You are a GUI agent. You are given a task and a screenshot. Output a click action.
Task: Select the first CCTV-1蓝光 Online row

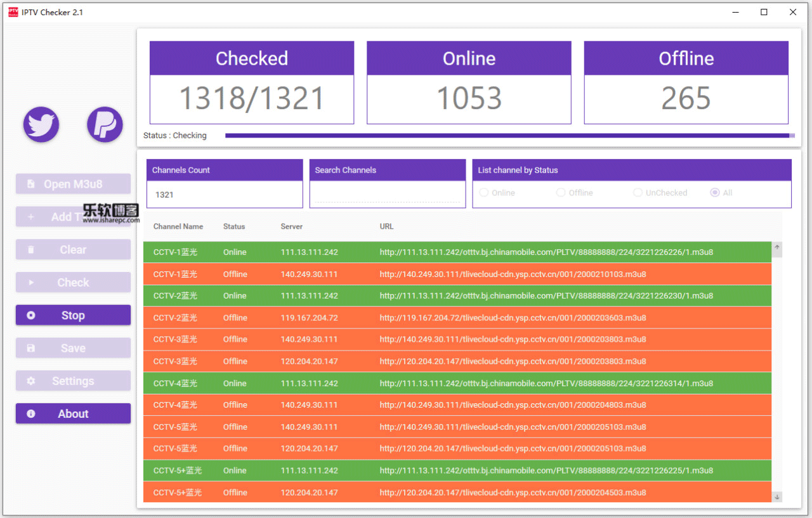[457, 252]
